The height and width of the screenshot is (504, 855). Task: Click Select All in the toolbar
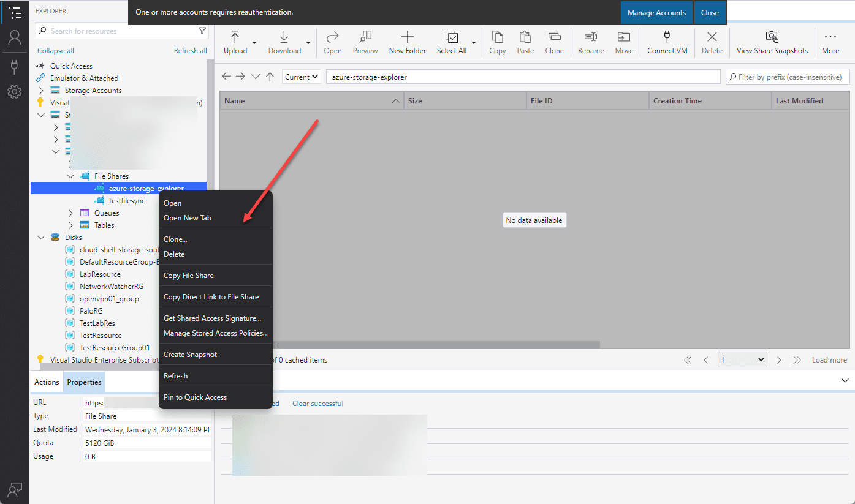point(452,42)
